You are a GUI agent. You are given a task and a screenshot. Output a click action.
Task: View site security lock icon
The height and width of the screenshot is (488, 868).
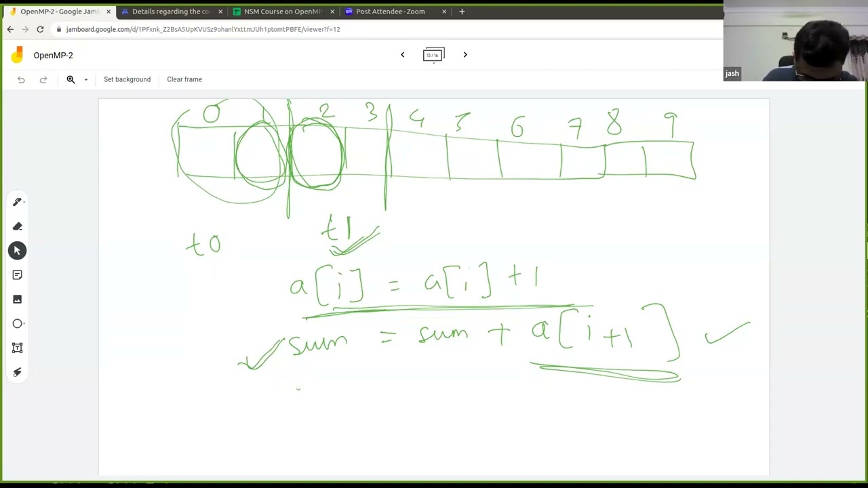tap(59, 29)
